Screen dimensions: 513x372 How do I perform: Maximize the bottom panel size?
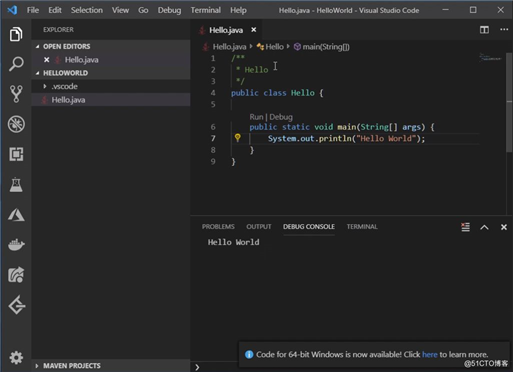484,227
